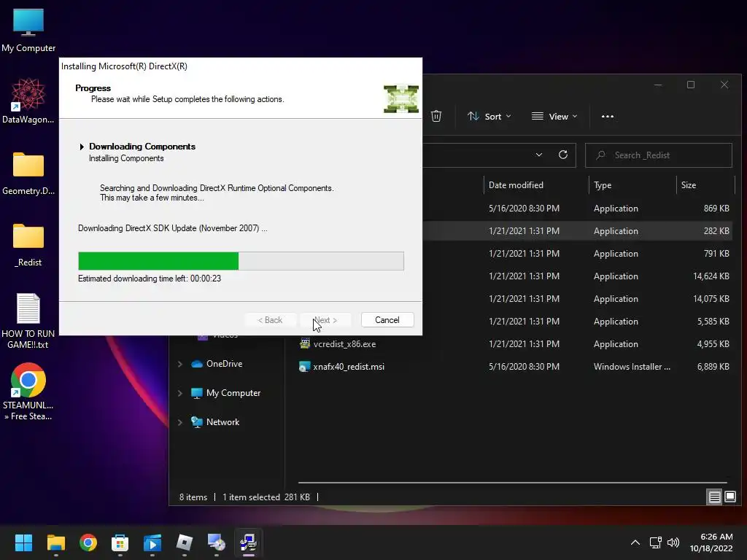Click the DirectX logo in installer header
The image size is (747, 560).
point(401,98)
